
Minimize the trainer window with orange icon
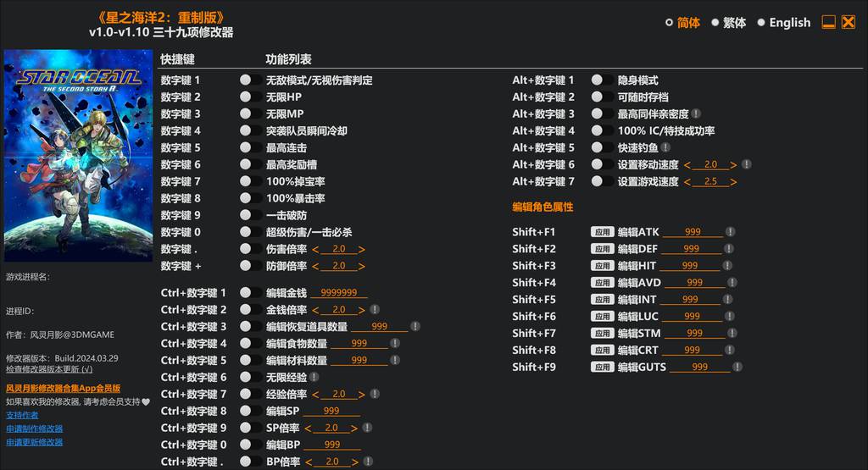(x=829, y=22)
